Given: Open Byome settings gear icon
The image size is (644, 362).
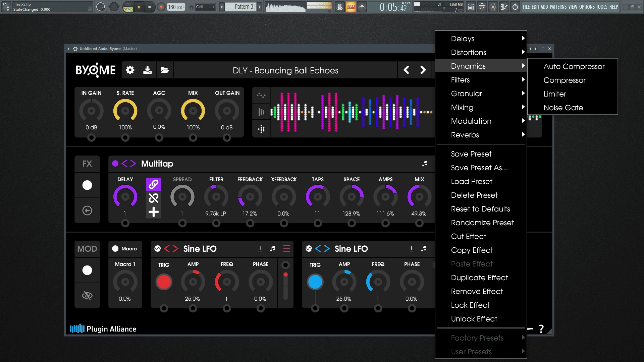Looking at the screenshot, I should pyautogui.click(x=130, y=70).
